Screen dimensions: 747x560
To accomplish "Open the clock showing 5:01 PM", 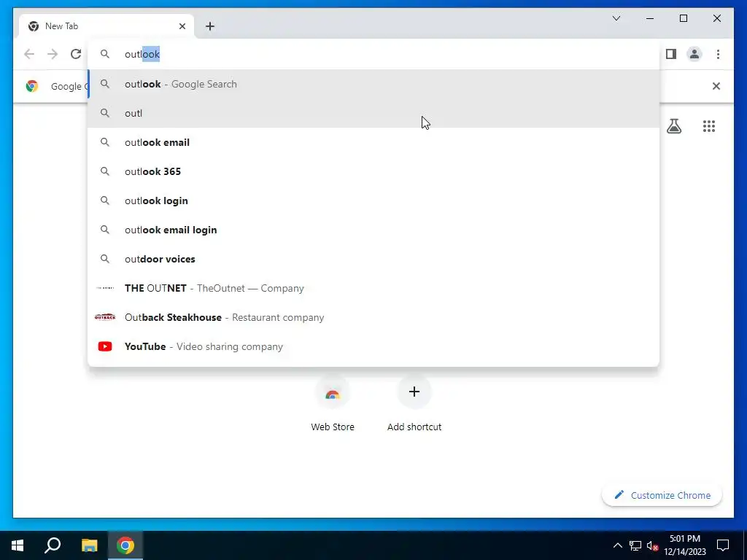I will 685,545.
